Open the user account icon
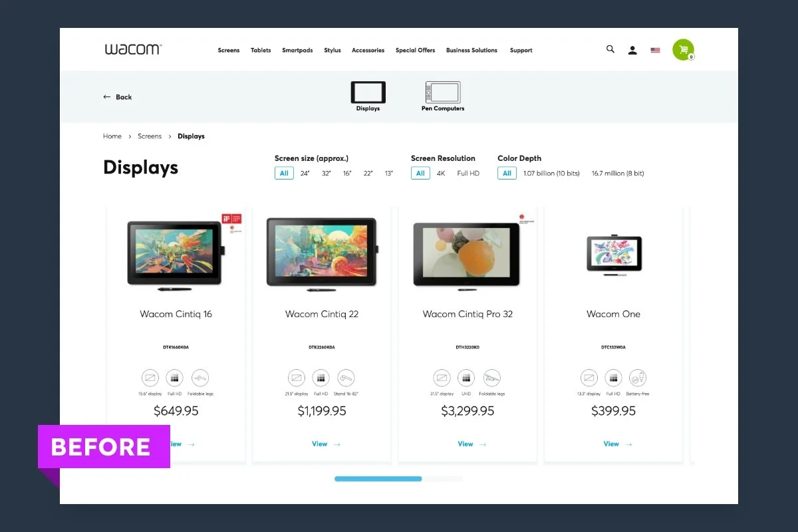The width and height of the screenshot is (798, 532). coord(632,50)
